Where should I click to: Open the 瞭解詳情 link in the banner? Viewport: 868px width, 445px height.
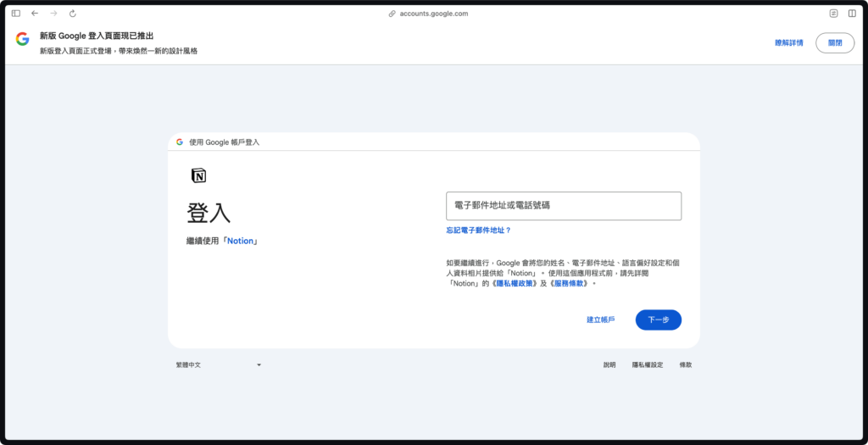coord(789,42)
